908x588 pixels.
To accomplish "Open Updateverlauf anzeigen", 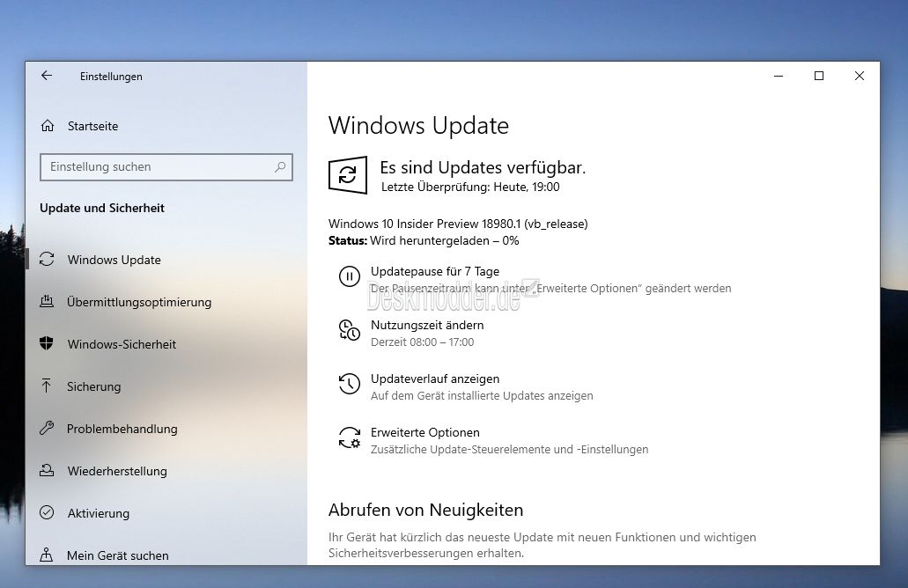I will pyautogui.click(x=435, y=379).
